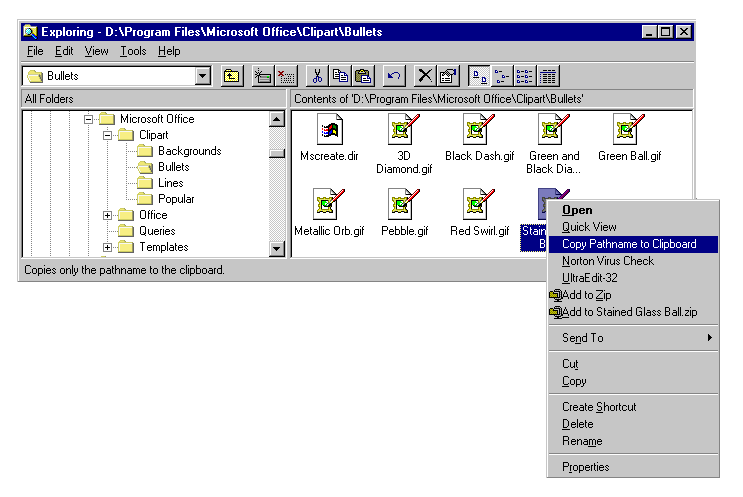Choose Copy Pathname to Clipboard
Viewport: 743px width, 497px height.
[633, 244]
